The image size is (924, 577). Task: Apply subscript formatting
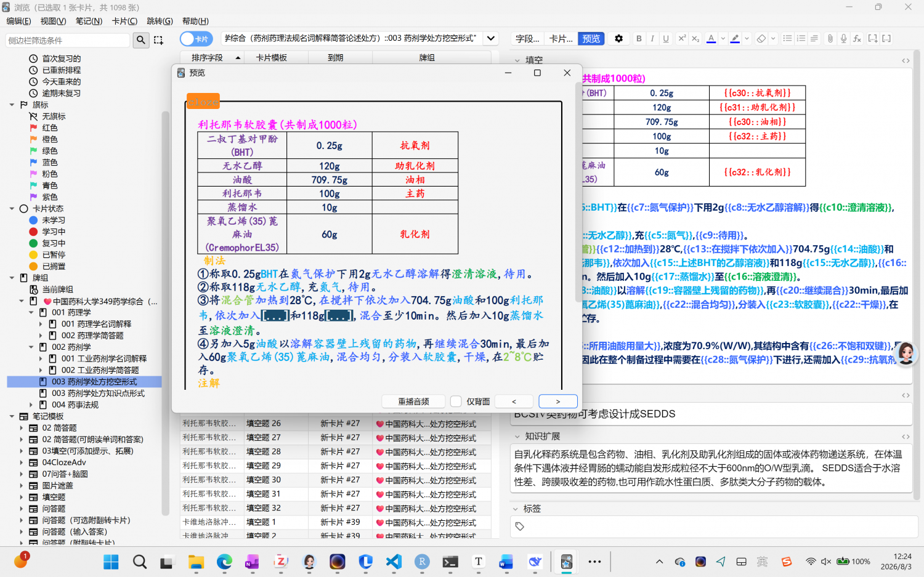tap(695, 38)
